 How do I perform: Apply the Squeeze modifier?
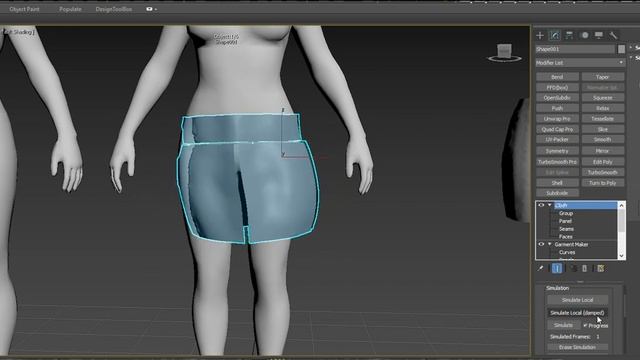603,98
